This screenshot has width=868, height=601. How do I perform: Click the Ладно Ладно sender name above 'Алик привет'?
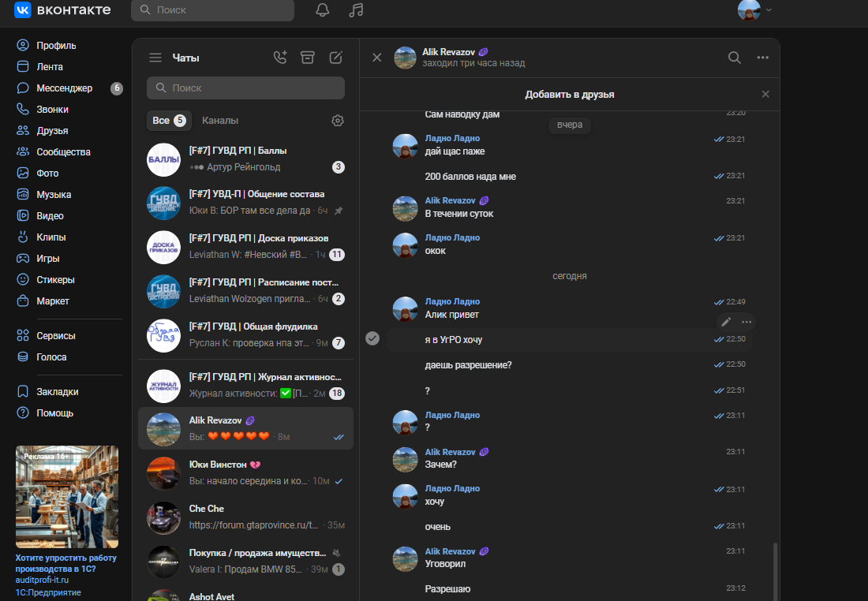[452, 301]
